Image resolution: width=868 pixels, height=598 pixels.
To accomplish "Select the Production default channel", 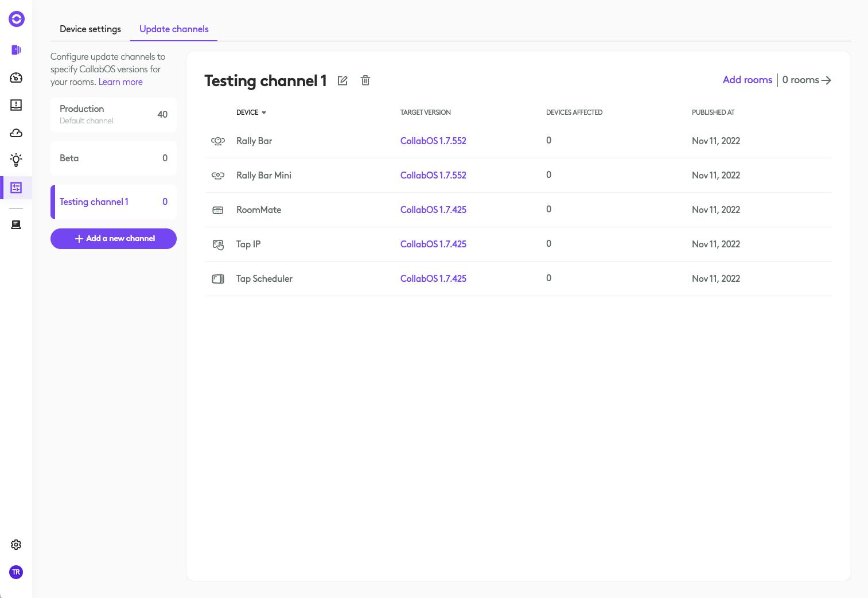I will click(x=114, y=114).
